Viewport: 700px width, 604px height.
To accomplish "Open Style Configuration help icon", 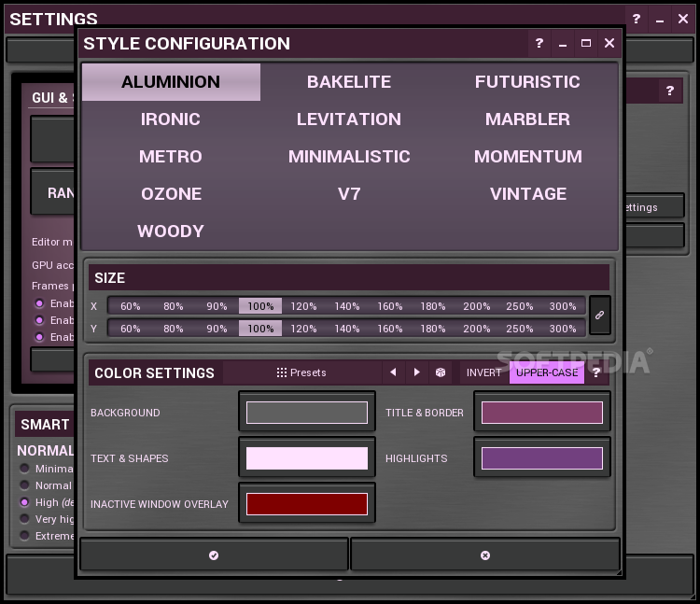I will [x=539, y=43].
